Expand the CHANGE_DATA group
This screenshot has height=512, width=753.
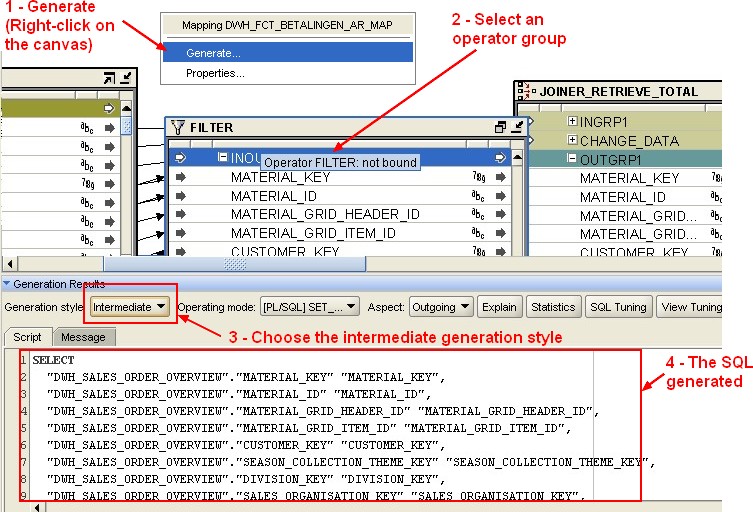point(572,141)
